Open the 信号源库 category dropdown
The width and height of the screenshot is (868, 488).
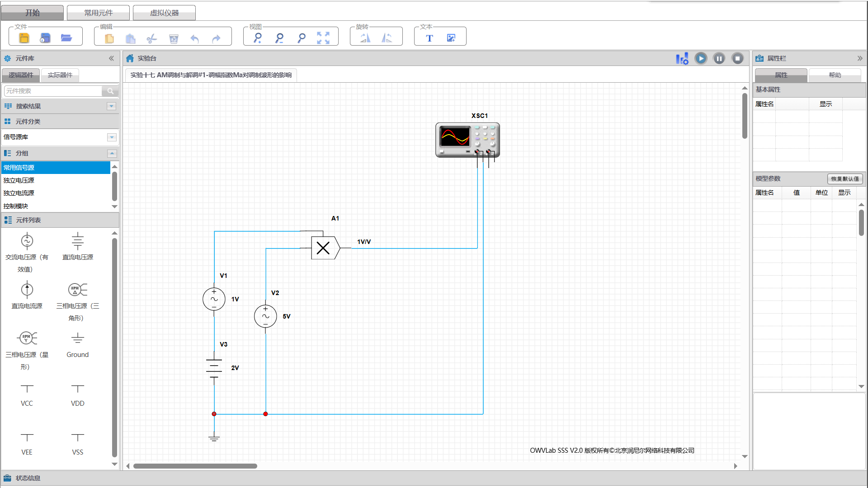112,137
